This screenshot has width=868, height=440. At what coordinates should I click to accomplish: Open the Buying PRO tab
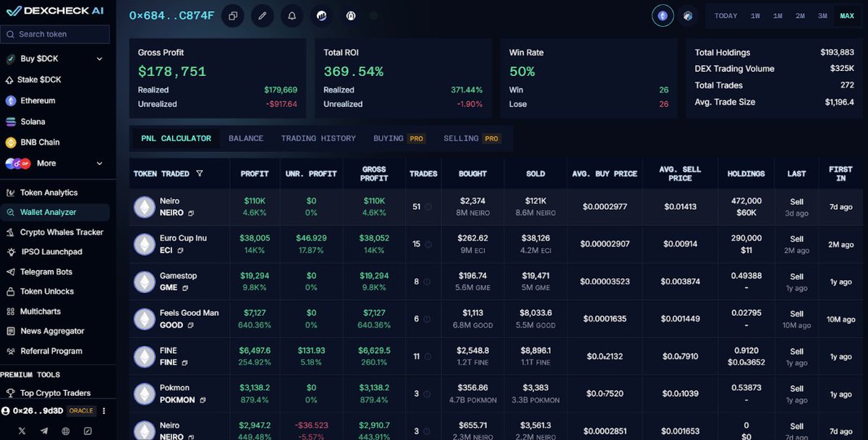pyautogui.click(x=399, y=138)
